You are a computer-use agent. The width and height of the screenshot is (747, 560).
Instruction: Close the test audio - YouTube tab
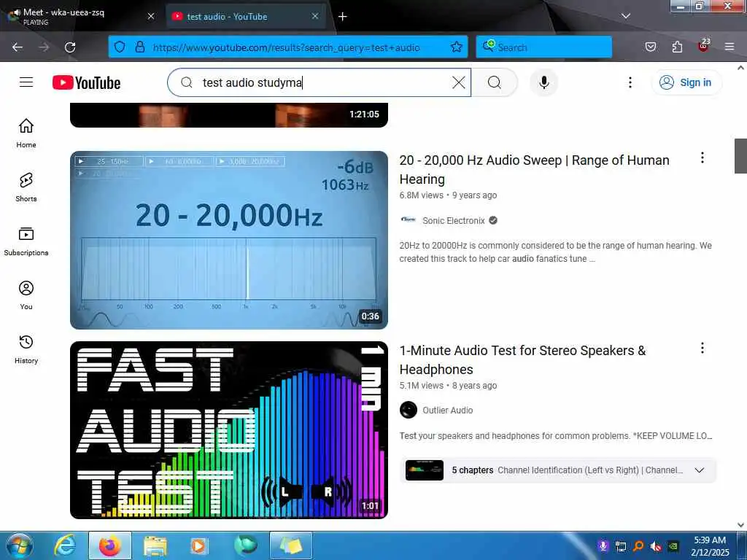coord(315,16)
